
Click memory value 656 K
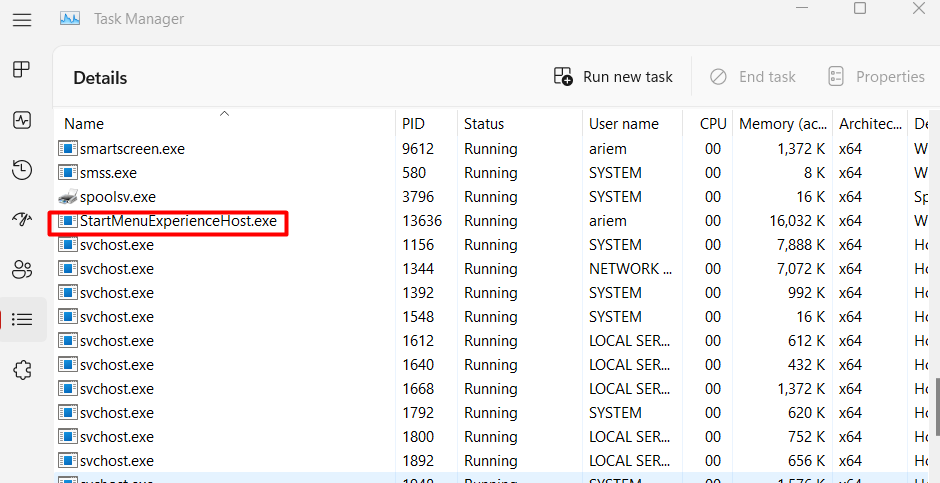[807, 460]
